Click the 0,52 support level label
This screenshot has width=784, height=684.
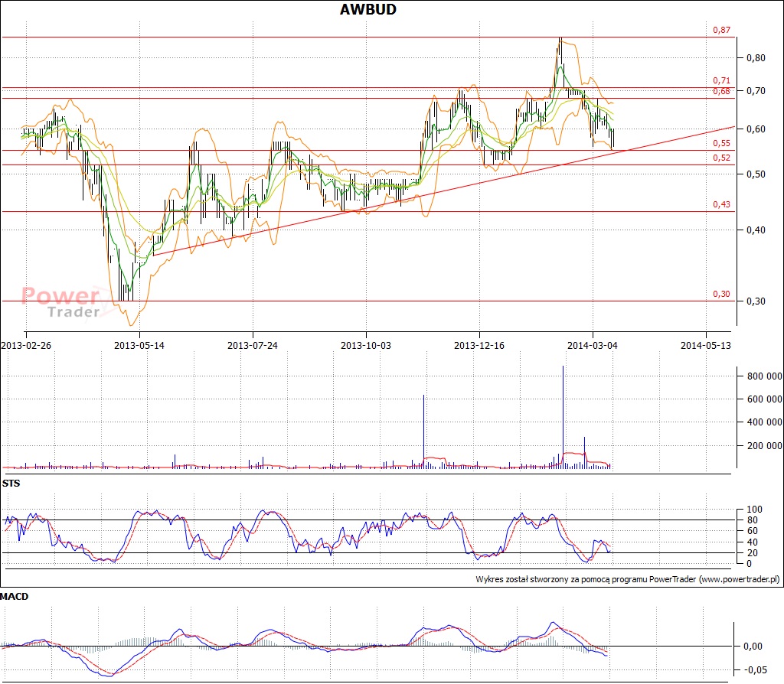tap(721, 158)
